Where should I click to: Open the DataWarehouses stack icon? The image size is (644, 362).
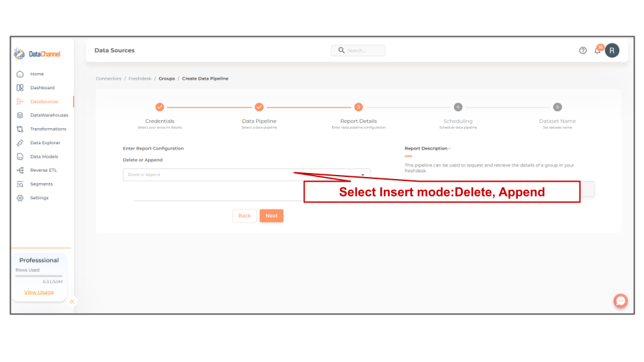point(19,115)
